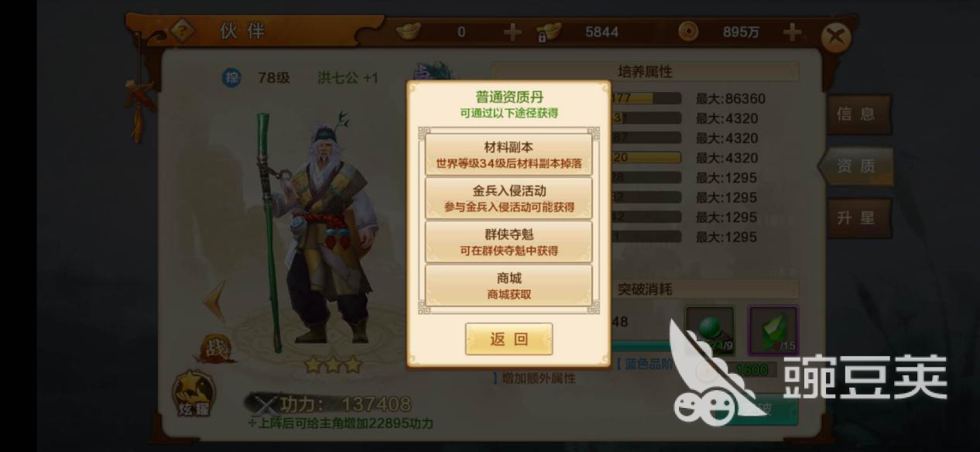Screen dimensions: 980x452
Task: Click the 返回 button
Action: 509,339
